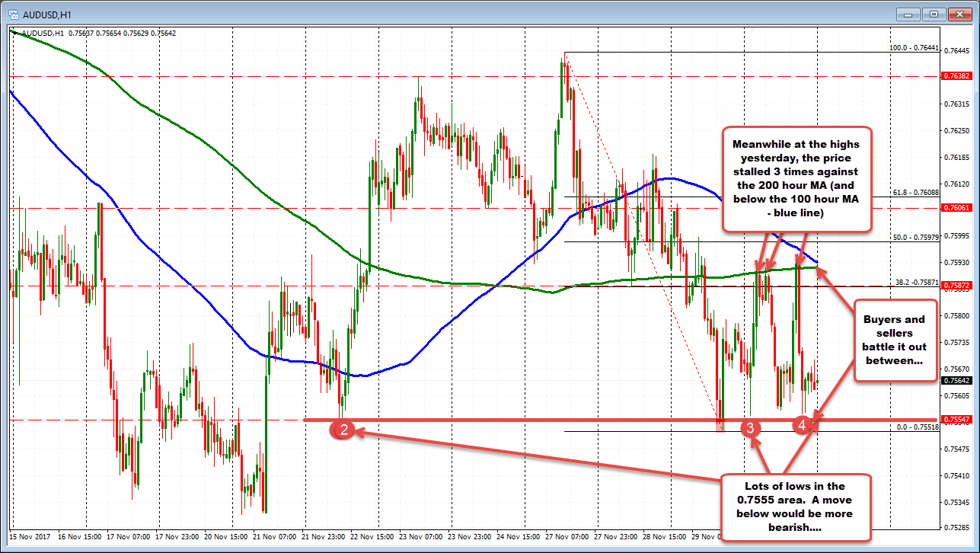Image resolution: width=980 pixels, height=553 pixels.
Task: Click the 21 Nov 23:00 time label
Action: point(323,536)
